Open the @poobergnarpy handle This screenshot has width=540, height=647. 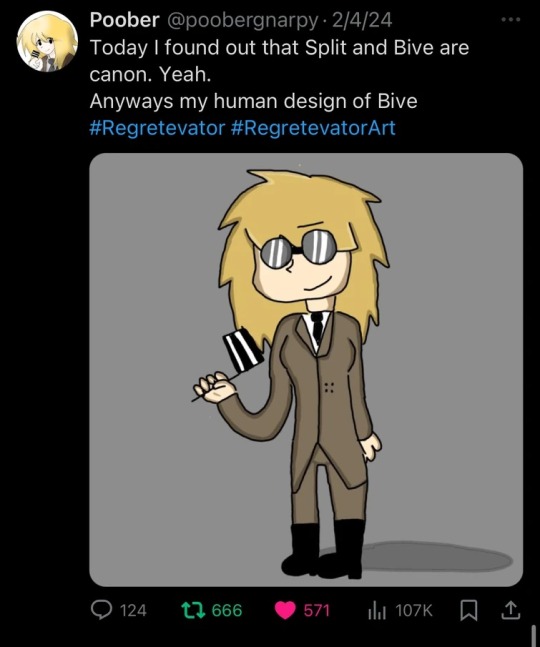click(x=242, y=21)
